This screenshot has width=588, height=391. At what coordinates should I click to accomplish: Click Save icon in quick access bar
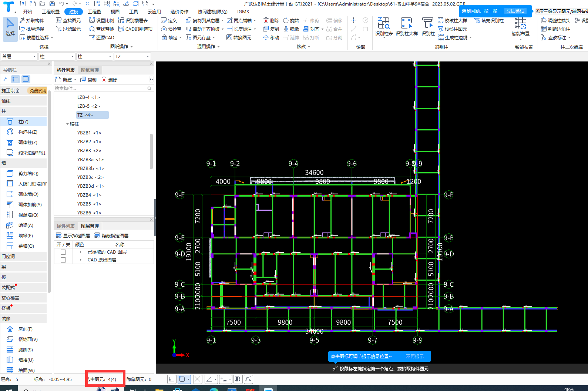point(52,4)
